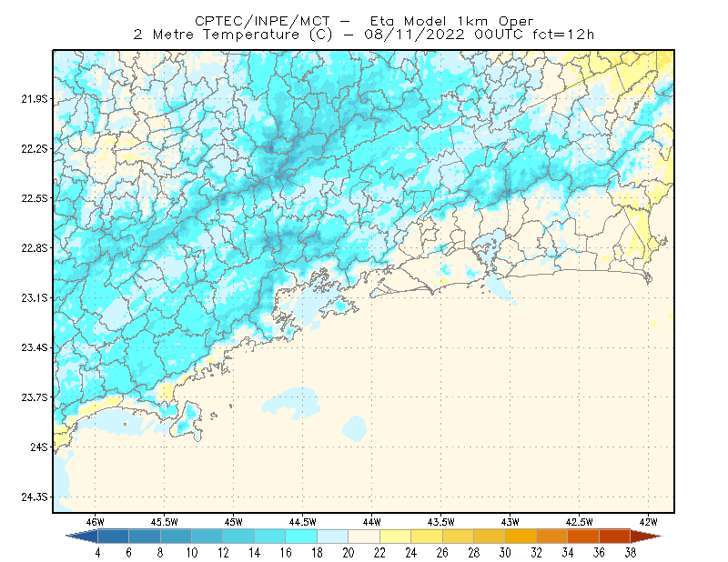Screen dimensions: 728x562
Task: Click the left arrow end of color scale
Action: click(x=82, y=537)
